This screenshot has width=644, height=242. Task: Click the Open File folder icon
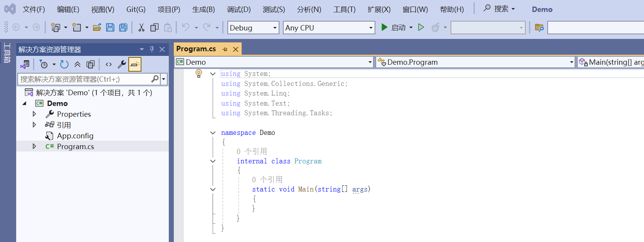click(97, 27)
